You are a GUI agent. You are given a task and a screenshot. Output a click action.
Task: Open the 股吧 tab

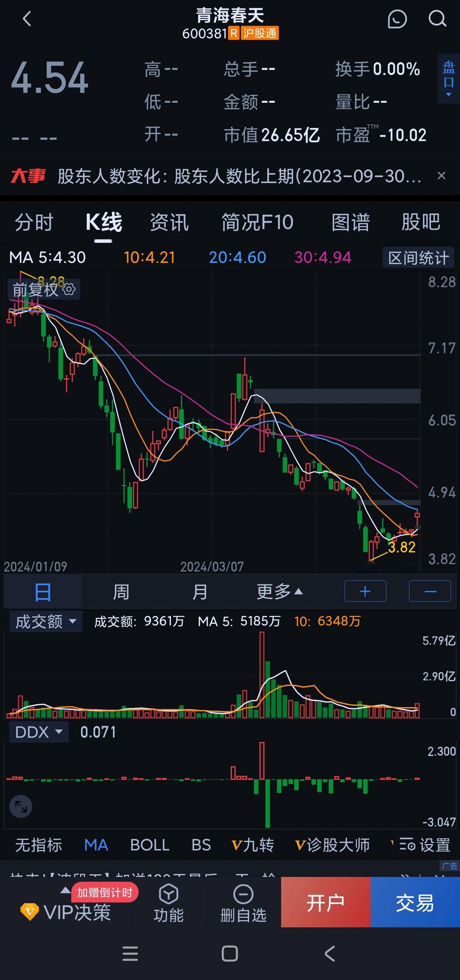pos(421,222)
